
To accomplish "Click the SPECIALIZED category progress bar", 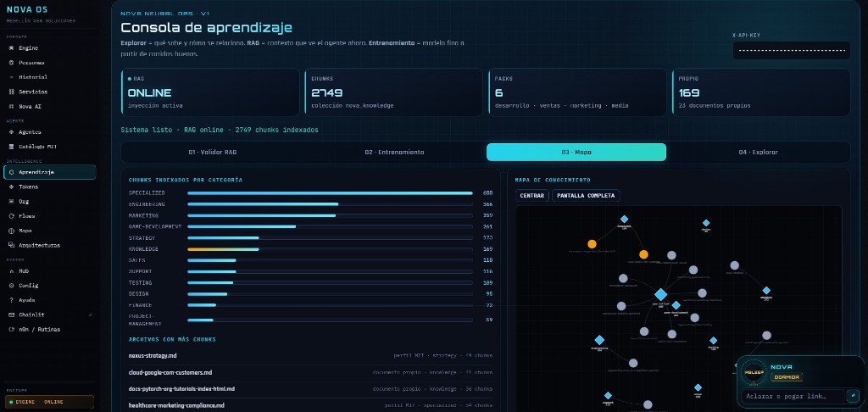I will (x=330, y=193).
